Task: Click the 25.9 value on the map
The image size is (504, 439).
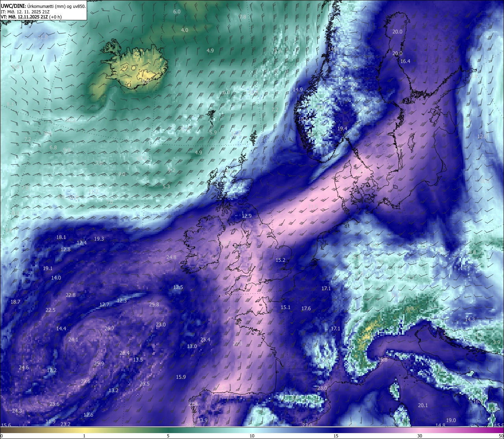Action: 99,364
